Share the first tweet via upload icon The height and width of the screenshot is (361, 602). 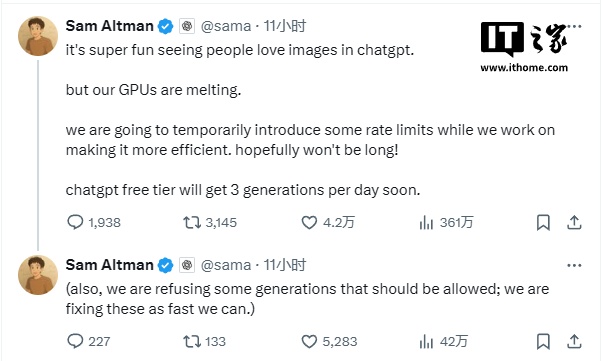pos(574,222)
